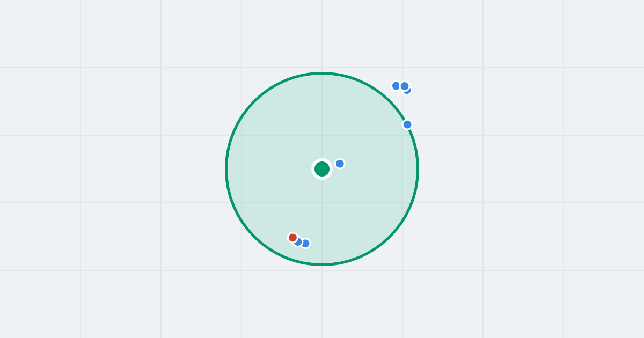
Task: Select the rightmost blue marker beside the red marker
Action: [x=305, y=244]
